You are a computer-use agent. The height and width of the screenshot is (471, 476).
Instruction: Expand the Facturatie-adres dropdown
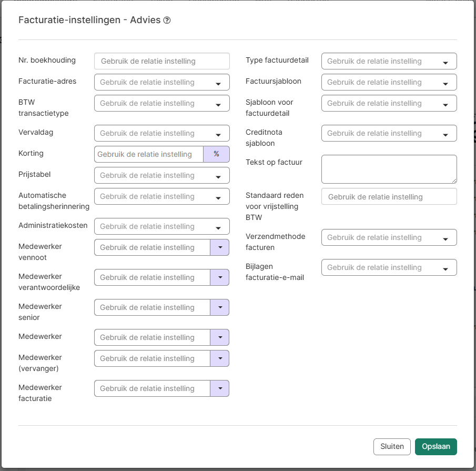(x=161, y=82)
